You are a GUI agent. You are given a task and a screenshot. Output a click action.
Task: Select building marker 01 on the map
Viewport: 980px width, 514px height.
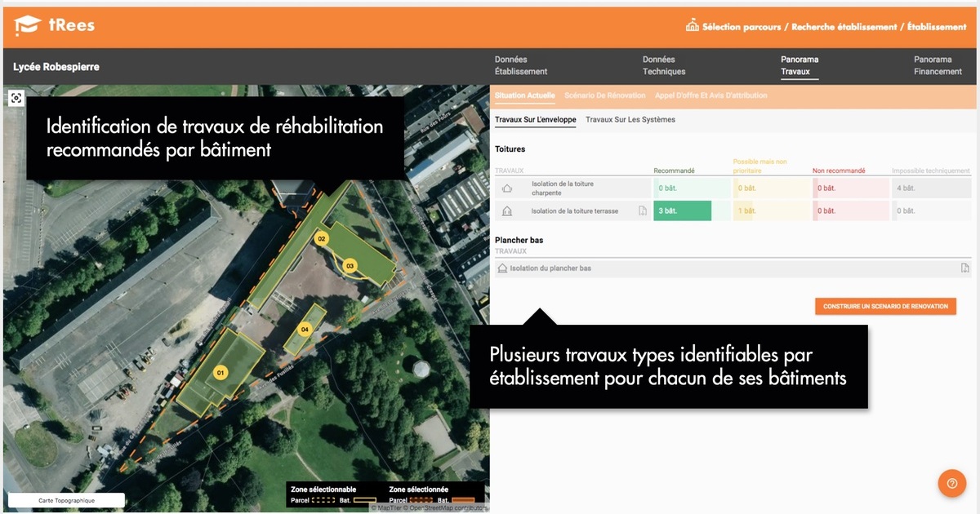pos(219,373)
